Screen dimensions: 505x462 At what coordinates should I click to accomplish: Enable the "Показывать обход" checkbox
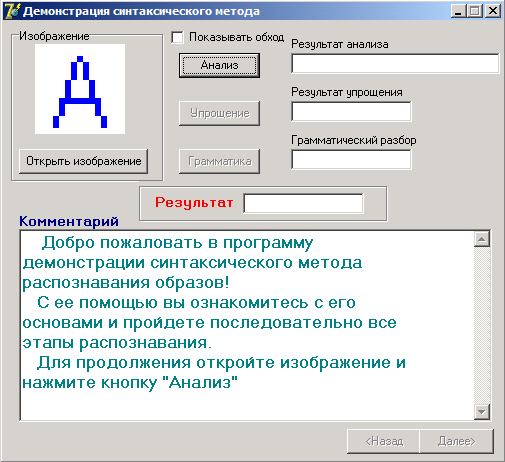point(177,37)
